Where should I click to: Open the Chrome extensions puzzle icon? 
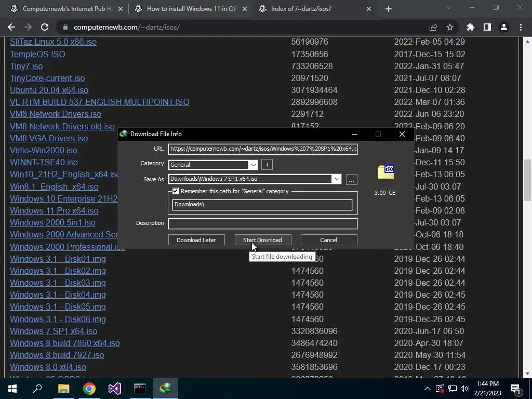[471, 27]
